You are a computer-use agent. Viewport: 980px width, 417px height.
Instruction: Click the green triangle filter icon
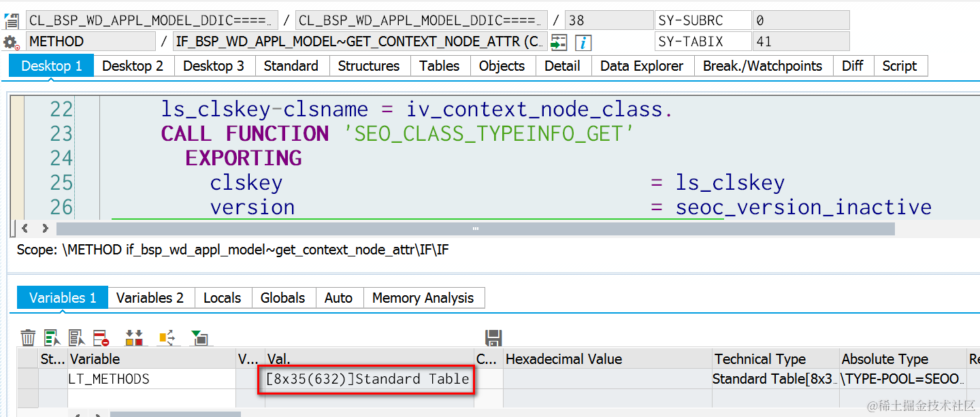coord(199,337)
